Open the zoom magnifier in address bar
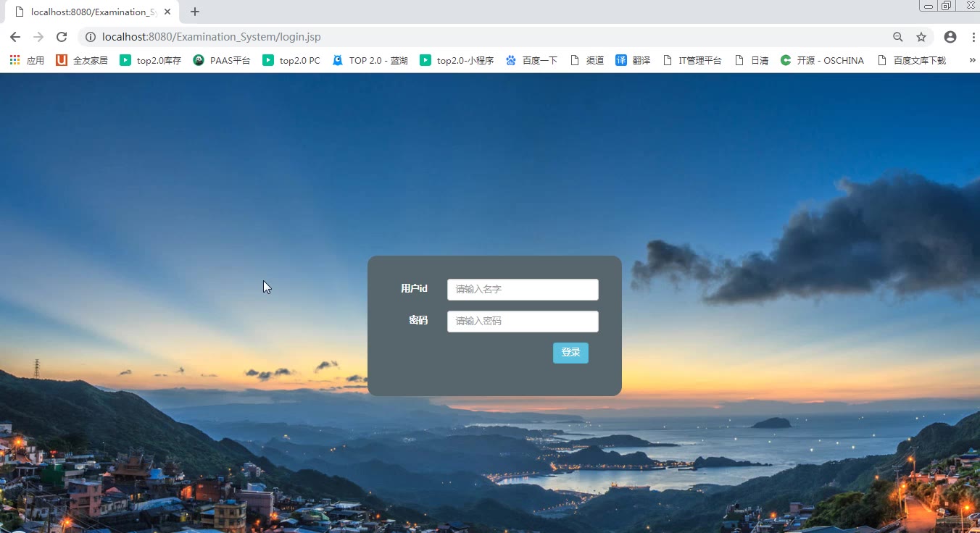The image size is (980, 533). pyautogui.click(x=898, y=37)
